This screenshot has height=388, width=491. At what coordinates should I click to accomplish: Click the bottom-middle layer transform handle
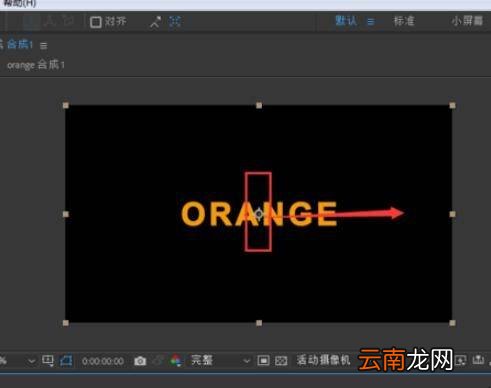259,323
